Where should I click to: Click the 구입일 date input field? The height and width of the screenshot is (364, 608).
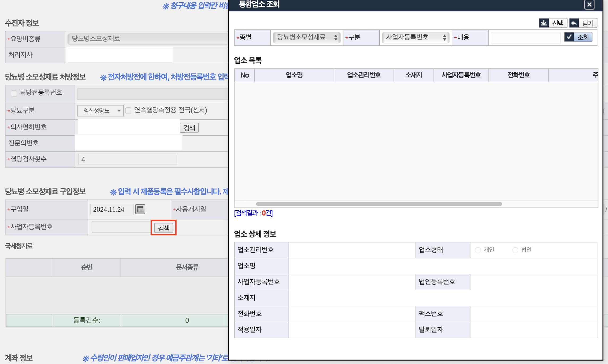pyautogui.click(x=112, y=209)
